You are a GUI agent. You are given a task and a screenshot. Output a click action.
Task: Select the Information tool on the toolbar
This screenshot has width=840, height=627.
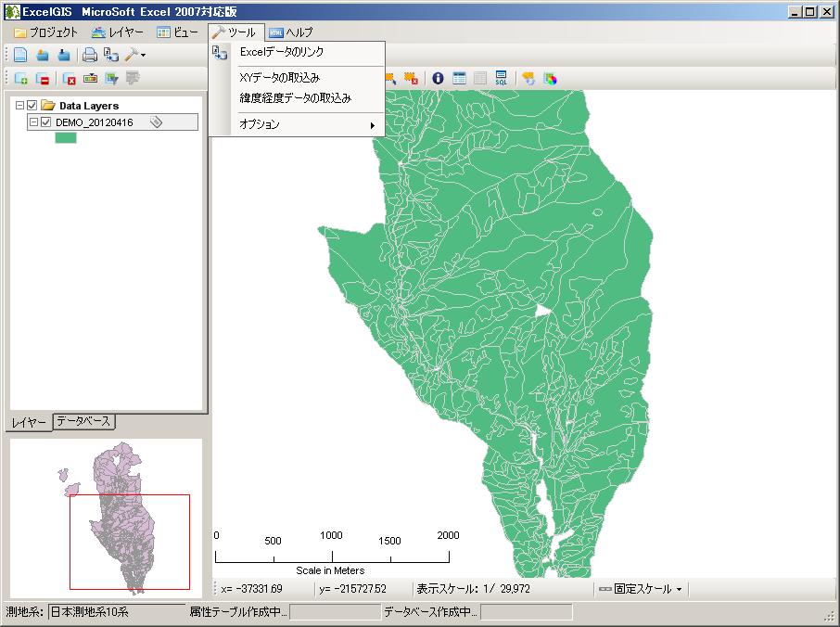(x=438, y=78)
